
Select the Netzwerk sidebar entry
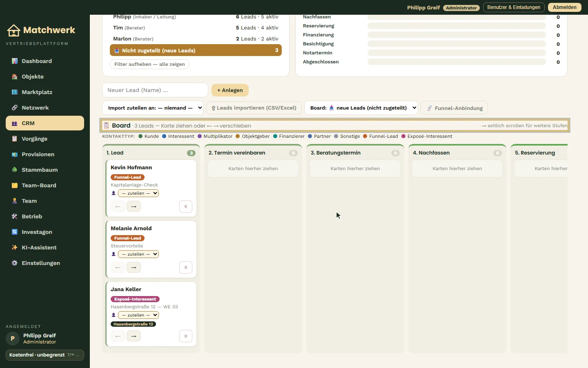point(45,108)
